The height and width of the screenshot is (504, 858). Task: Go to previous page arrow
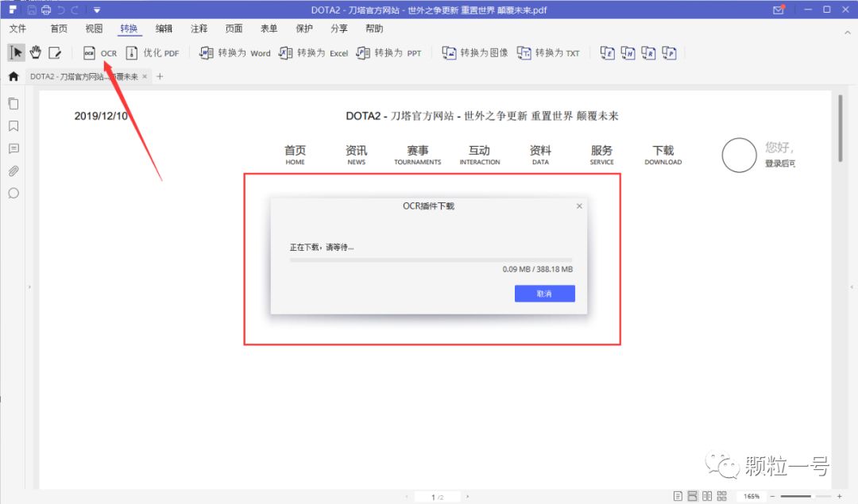pos(407,496)
